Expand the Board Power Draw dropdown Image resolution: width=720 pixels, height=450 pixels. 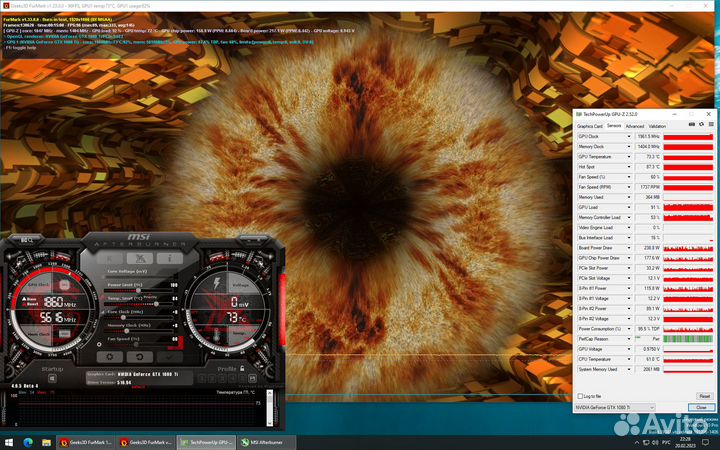pyautogui.click(x=629, y=248)
